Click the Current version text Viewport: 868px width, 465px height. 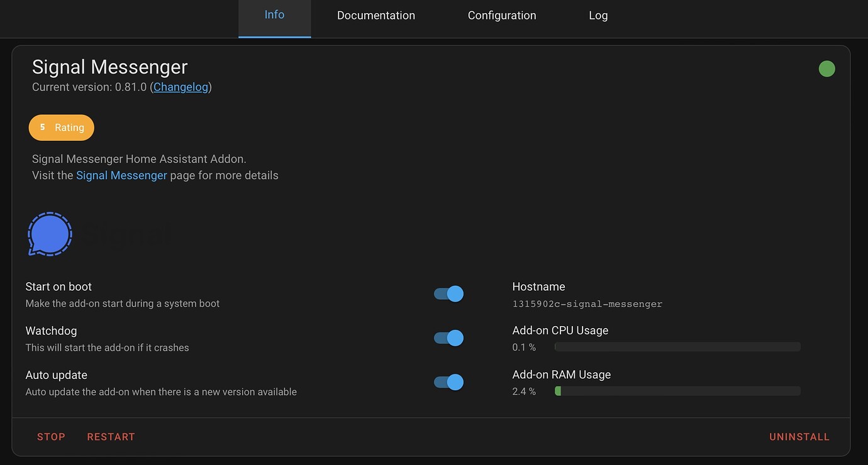[x=90, y=87]
